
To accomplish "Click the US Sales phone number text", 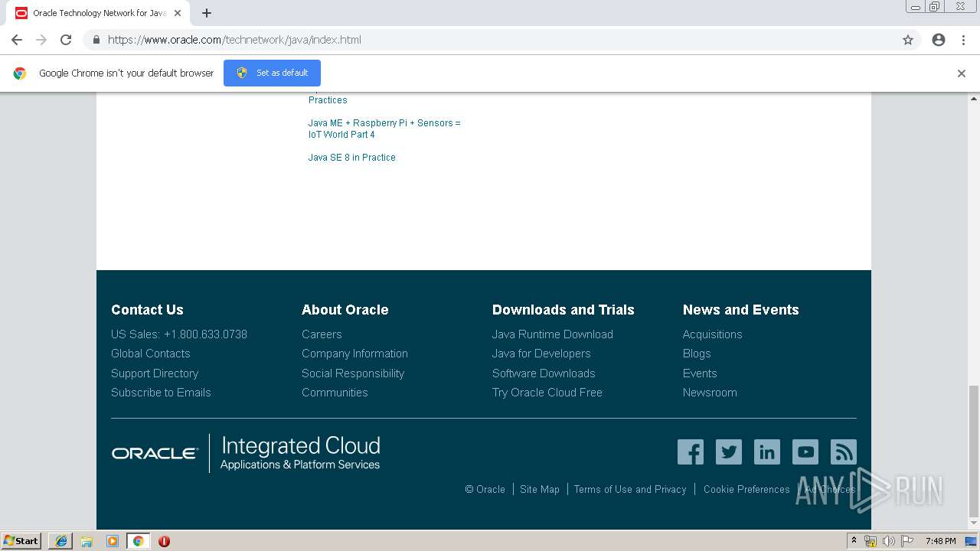I will [179, 334].
